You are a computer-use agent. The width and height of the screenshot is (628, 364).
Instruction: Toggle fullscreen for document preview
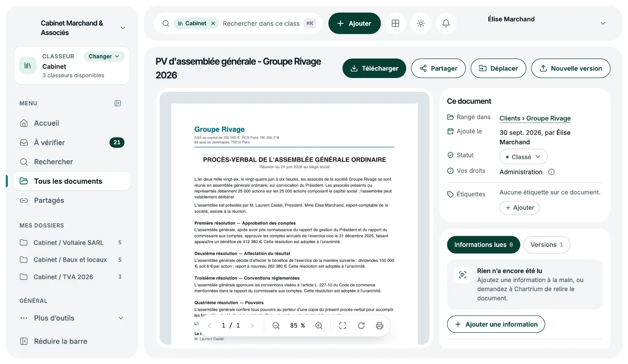(x=343, y=325)
